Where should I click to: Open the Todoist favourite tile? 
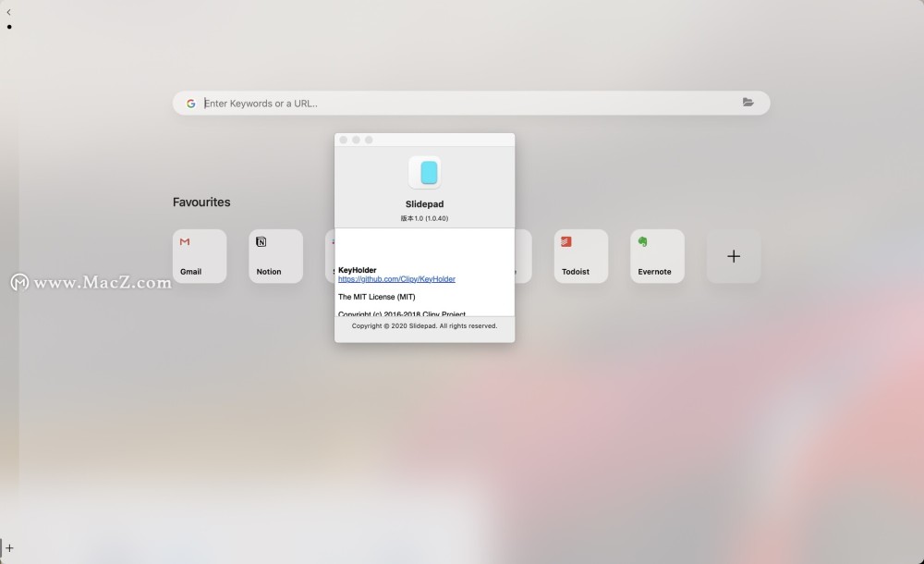coord(581,256)
